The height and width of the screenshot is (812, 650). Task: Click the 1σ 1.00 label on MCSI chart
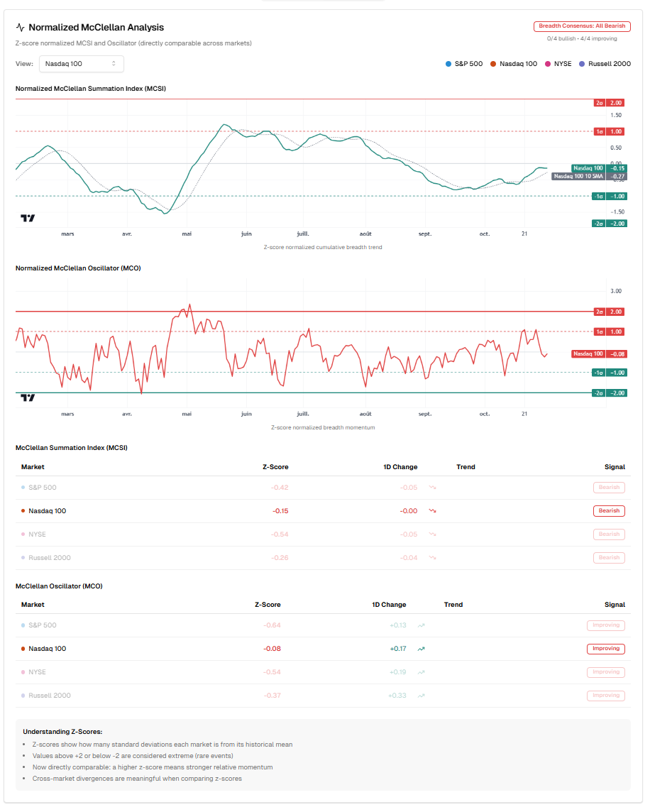pyautogui.click(x=609, y=131)
